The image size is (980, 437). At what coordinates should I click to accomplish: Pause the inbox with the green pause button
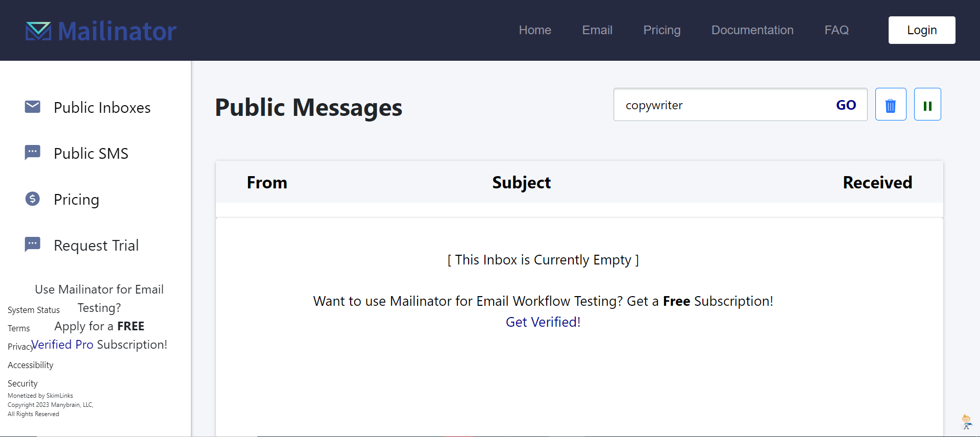927,104
